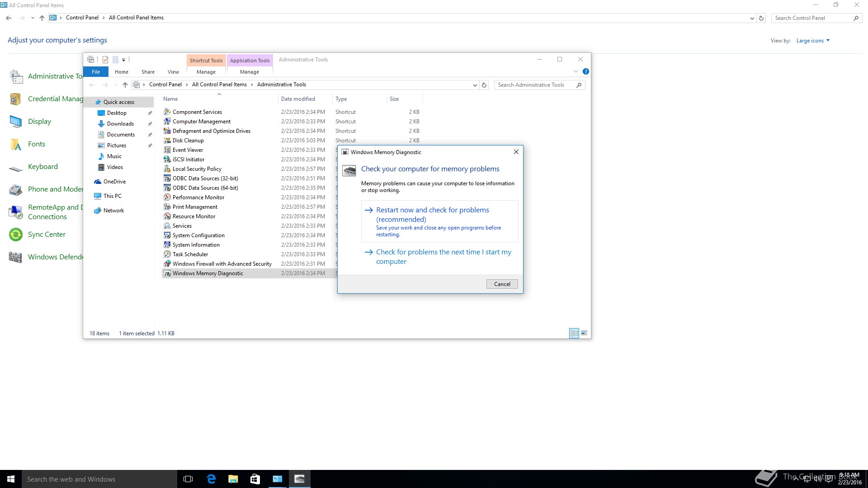Viewport: 868px width, 488px height.
Task: Select the ODBC Data Sources (64-bit) row
Action: point(249,188)
